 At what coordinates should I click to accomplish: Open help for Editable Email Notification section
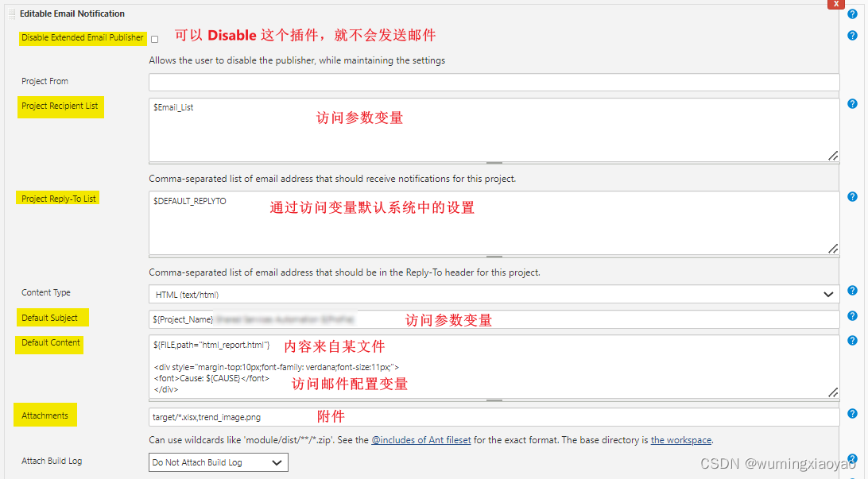852,14
